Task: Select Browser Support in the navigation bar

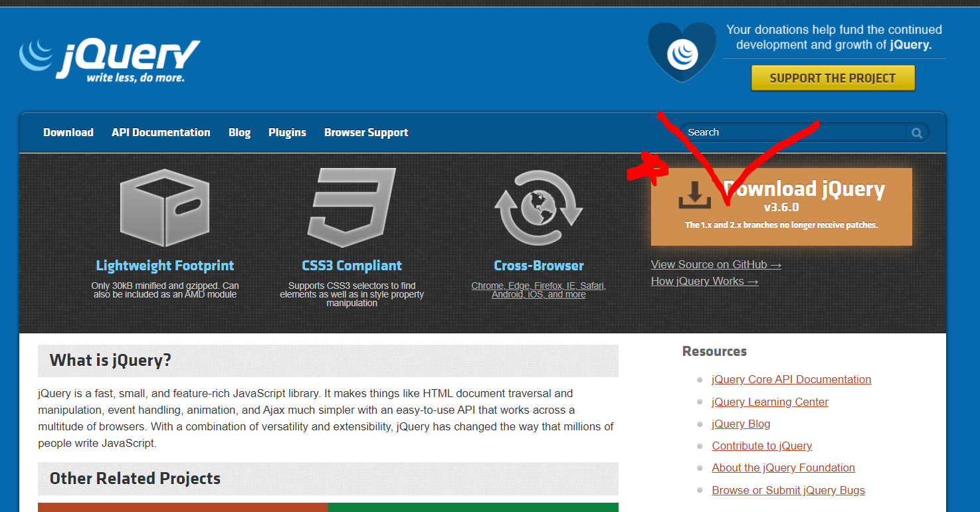Action: click(x=366, y=133)
